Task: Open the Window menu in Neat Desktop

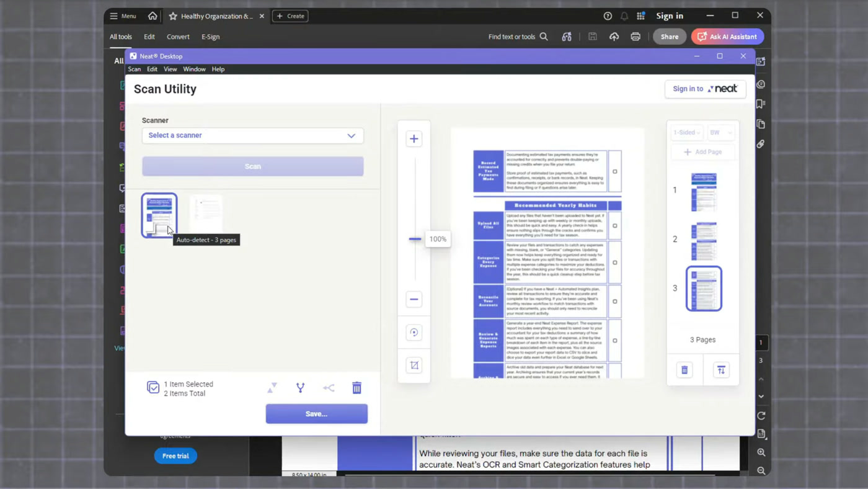Action: click(x=194, y=69)
